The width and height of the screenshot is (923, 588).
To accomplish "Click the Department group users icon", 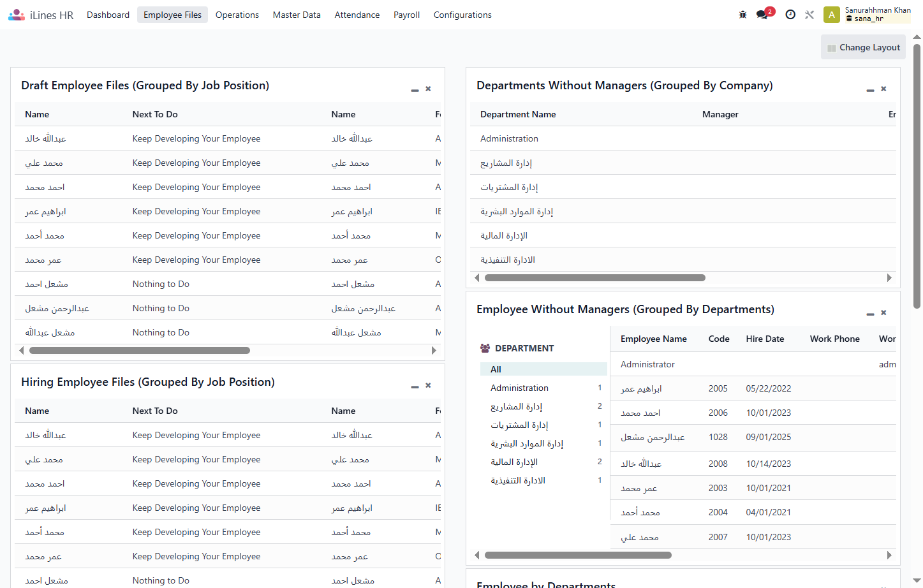I will pyautogui.click(x=485, y=348).
